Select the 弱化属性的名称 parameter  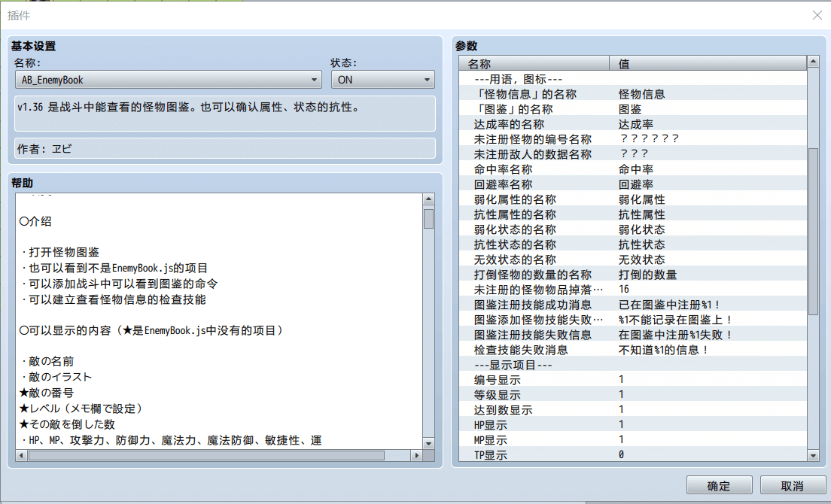click(633, 199)
